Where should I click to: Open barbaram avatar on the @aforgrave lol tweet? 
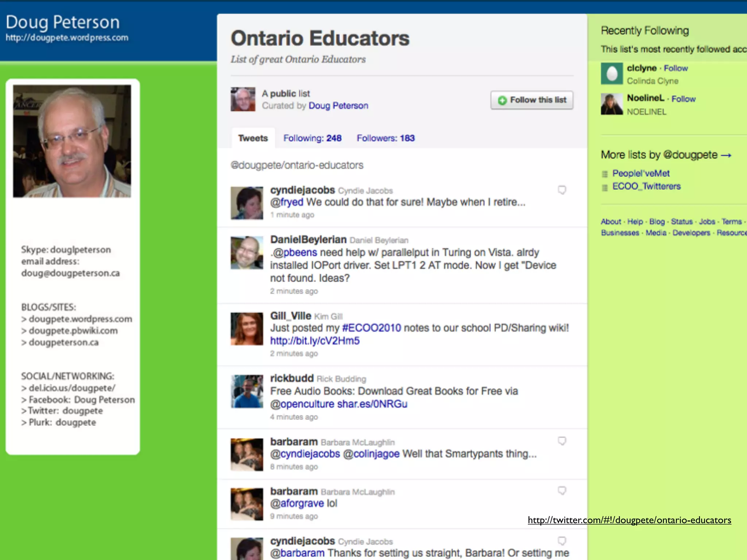pyautogui.click(x=247, y=504)
